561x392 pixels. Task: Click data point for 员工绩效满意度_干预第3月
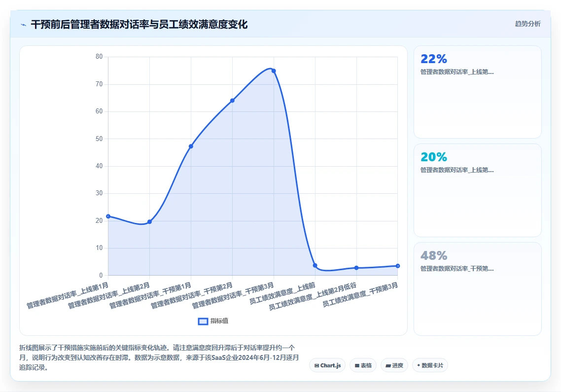coord(398,266)
